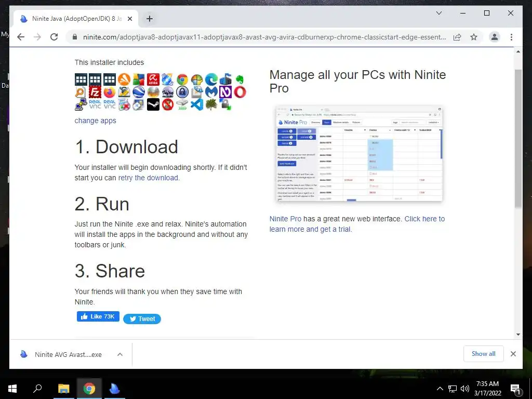The height and width of the screenshot is (399, 532).
Task: Show hidden system tray icons
Action: point(440,389)
